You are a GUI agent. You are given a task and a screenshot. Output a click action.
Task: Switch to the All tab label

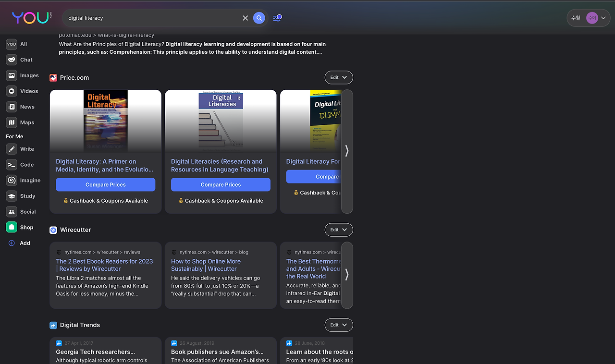point(24,44)
